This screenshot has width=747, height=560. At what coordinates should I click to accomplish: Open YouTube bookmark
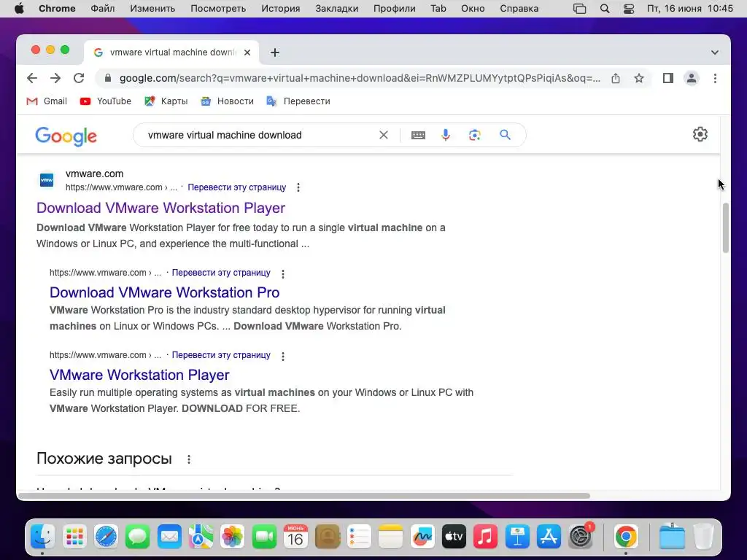(106, 101)
